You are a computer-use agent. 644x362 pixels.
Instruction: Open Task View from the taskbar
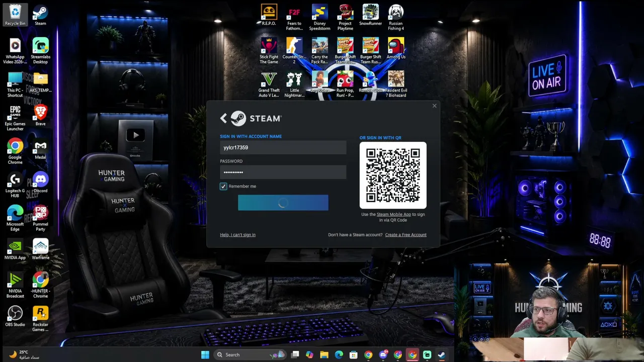click(295, 354)
